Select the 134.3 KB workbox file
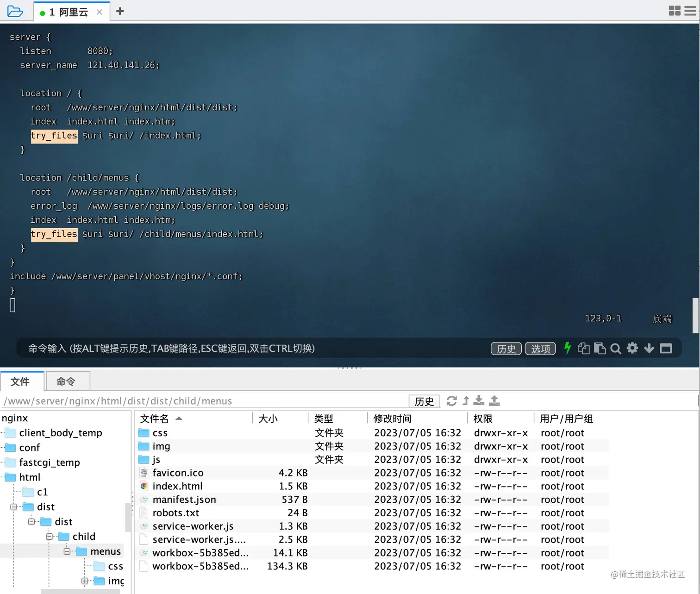This screenshot has width=700, height=594. tap(373, 566)
